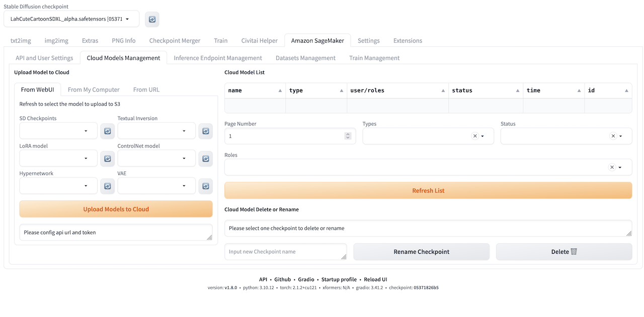Expand the Roles dropdown

pos(620,167)
